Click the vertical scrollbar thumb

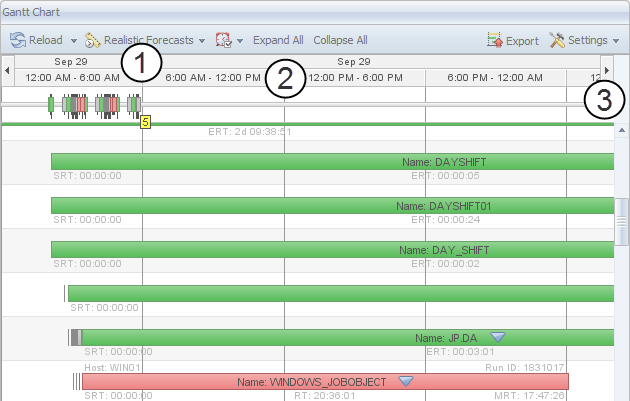[622, 220]
